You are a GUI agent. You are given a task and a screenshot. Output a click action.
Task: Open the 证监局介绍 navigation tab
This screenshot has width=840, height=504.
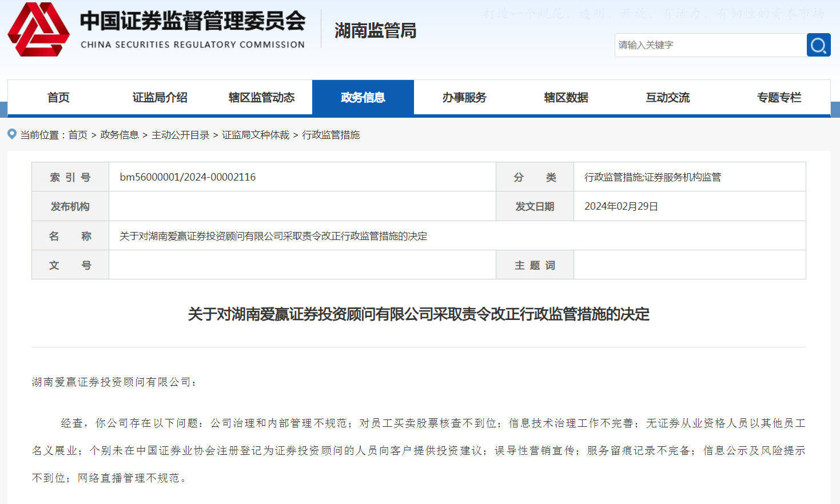[x=160, y=98]
